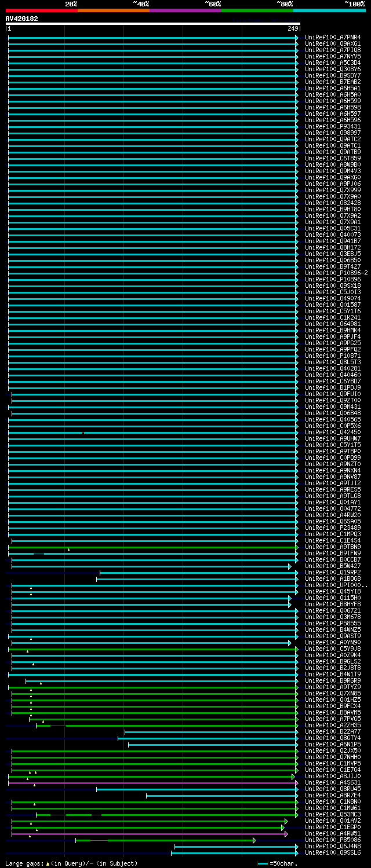The image size is (371, 868).
Task: Select label UniRef100_A9NXN4
Action: tap(333, 470)
